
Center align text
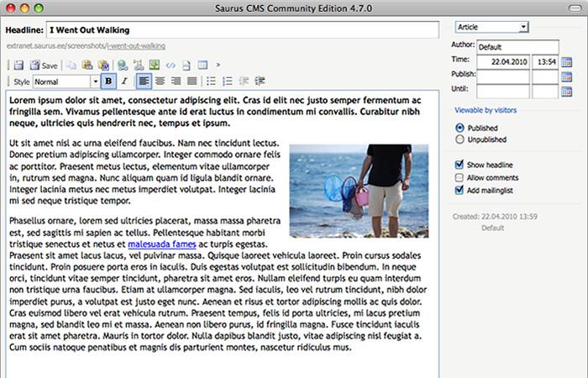(160, 81)
